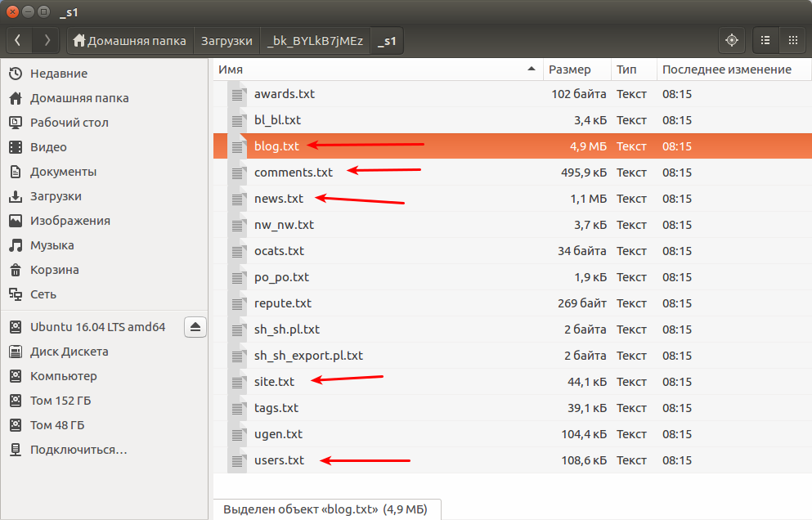Click the Недавние clock icon
Image resolution: width=812 pixels, height=520 pixels.
[x=16, y=74]
